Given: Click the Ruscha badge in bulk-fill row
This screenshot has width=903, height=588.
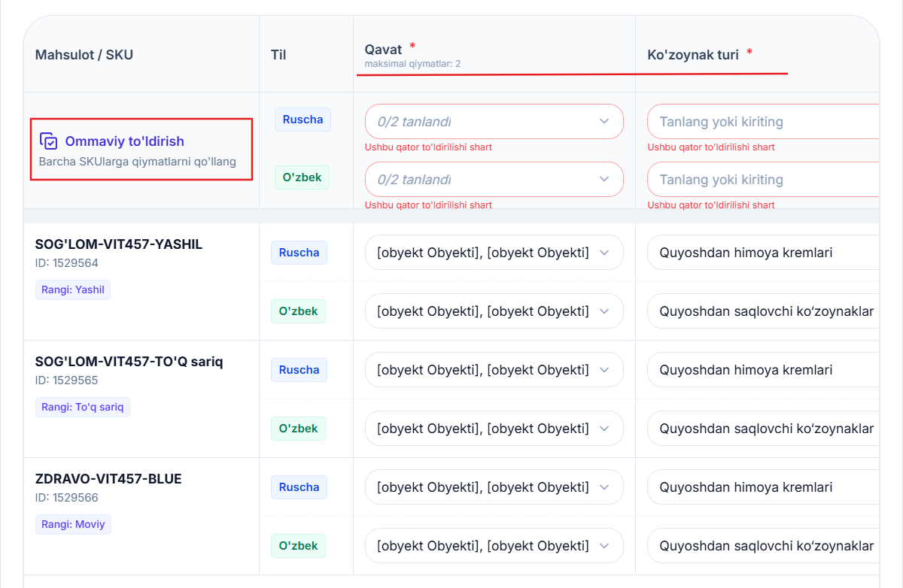Looking at the screenshot, I should pos(303,120).
